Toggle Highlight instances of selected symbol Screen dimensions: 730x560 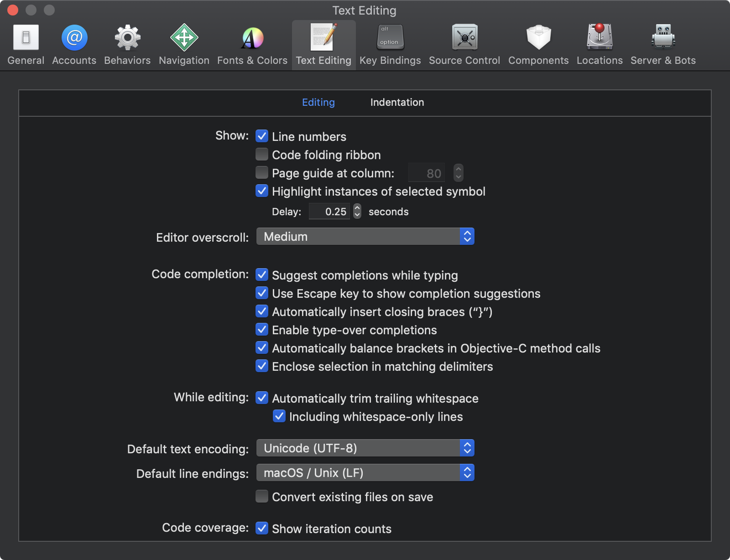point(262,191)
